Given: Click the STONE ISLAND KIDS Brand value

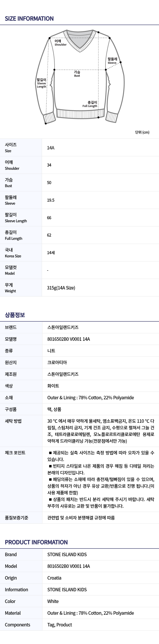Looking at the screenshot, I should [x=67, y=555].
